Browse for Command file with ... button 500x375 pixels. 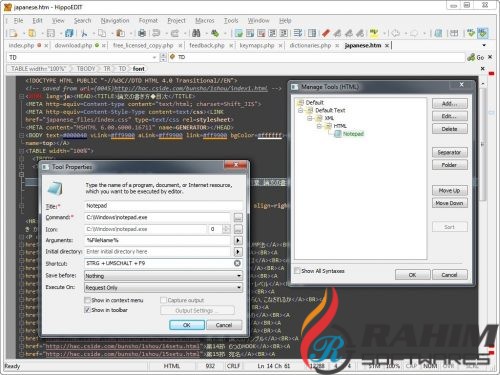click(x=238, y=218)
